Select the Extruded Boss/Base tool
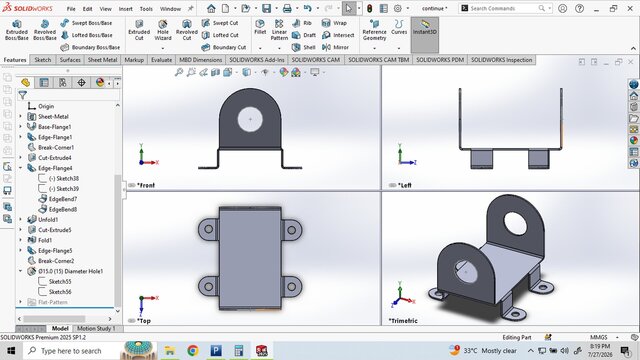640x360 pixels. [x=16, y=30]
